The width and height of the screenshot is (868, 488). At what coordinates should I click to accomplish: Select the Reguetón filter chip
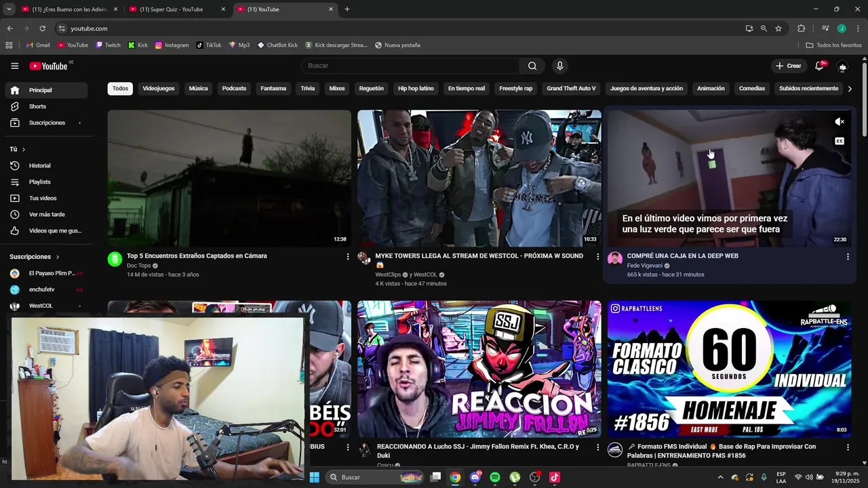[x=371, y=89]
